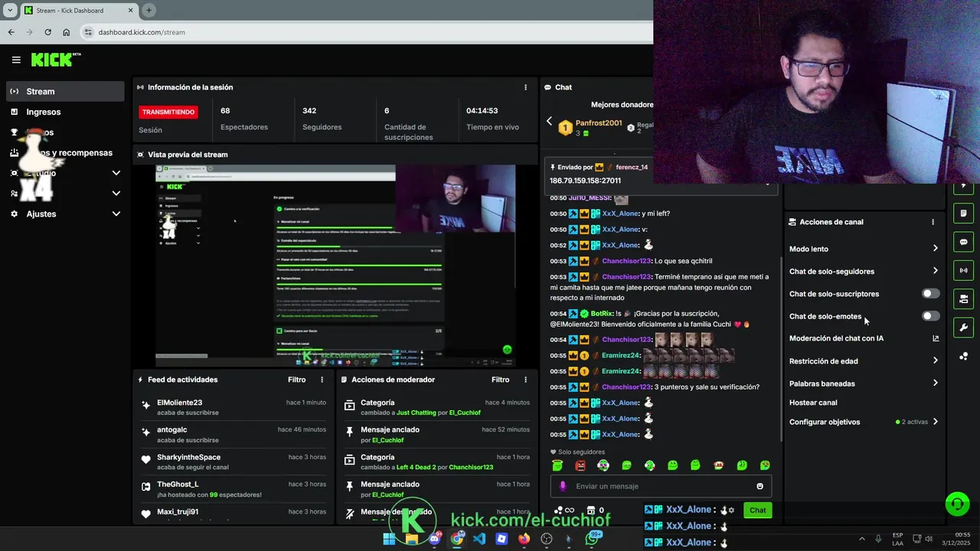
Task: Open the channel actions camera sidebar icon
Action: [963, 298]
